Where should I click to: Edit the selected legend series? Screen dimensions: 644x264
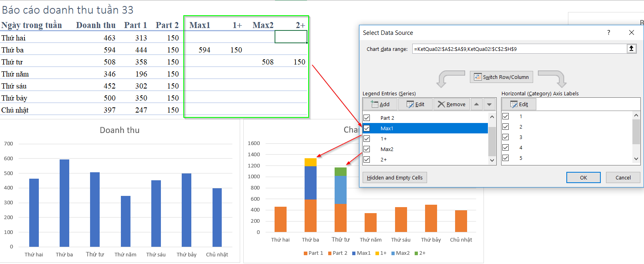pos(415,104)
